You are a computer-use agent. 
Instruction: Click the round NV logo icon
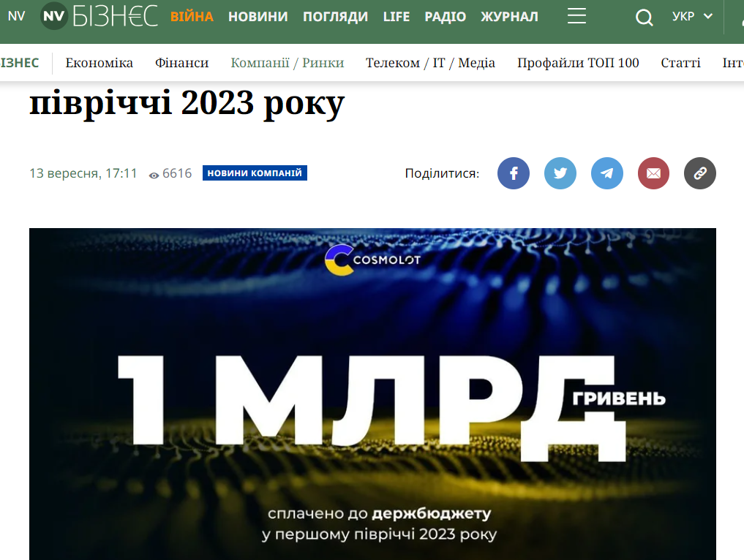53,16
